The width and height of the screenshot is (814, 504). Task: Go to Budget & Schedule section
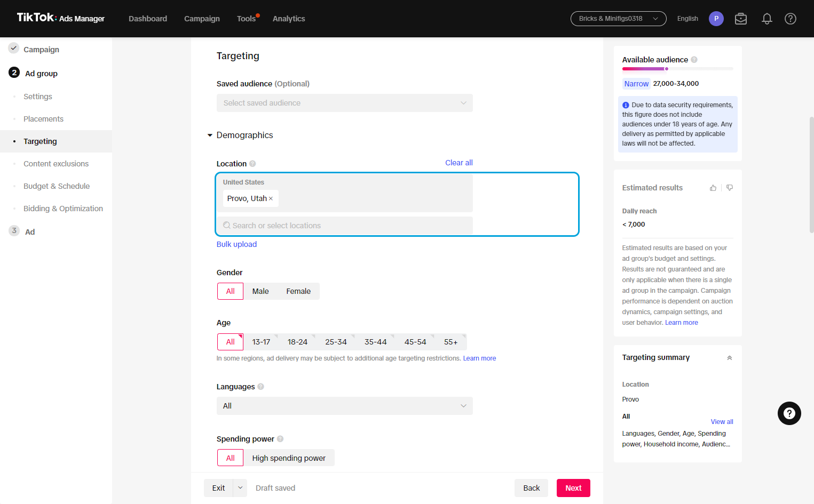57,186
